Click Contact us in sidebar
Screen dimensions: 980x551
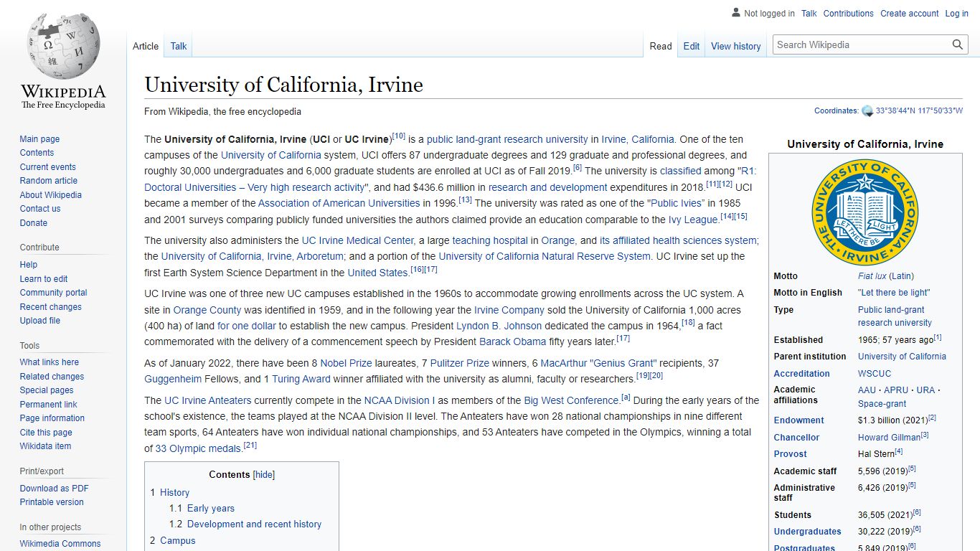40,209
